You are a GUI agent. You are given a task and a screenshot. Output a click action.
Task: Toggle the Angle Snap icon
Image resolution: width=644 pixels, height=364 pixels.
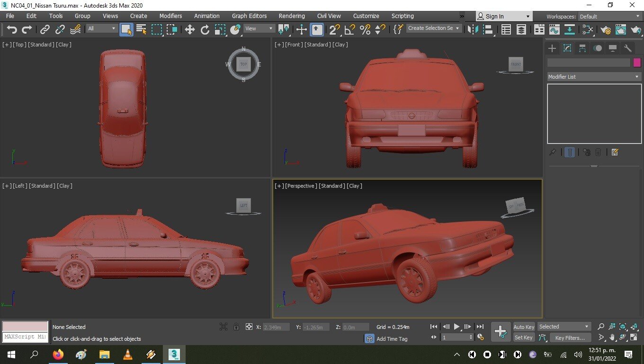[x=350, y=29]
